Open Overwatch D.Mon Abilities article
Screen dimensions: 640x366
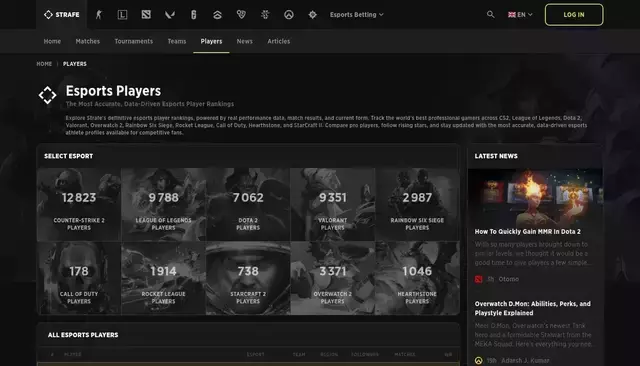coord(532,308)
